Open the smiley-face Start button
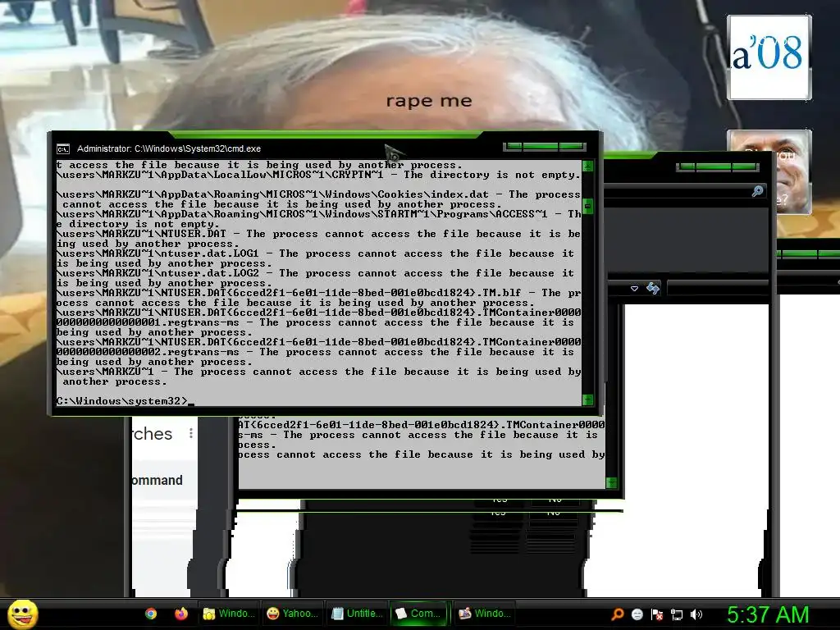The width and height of the screenshot is (840, 630). [22, 614]
